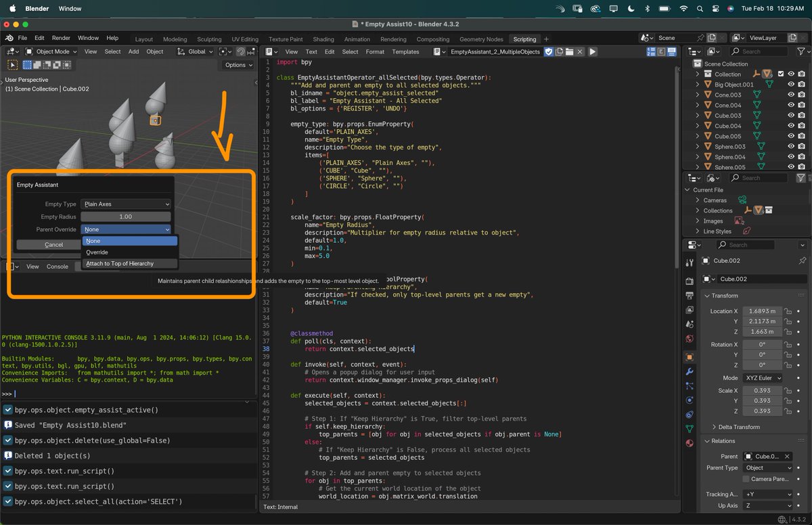The width and height of the screenshot is (812, 525).
Task: Clear the Parent field with the X button
Action: click(x=788, y=457)
